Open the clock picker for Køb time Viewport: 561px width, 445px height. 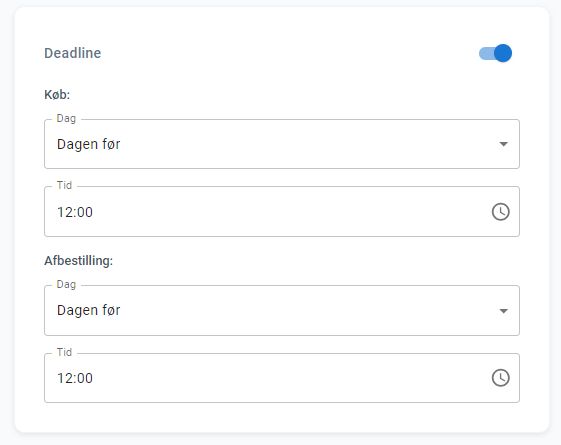click(501, 212)
